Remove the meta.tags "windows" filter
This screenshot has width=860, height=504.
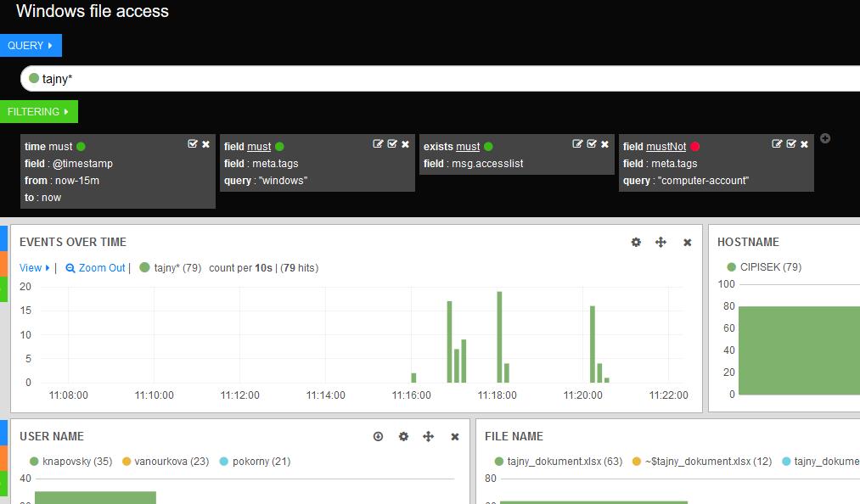click(x=405, y=144)
